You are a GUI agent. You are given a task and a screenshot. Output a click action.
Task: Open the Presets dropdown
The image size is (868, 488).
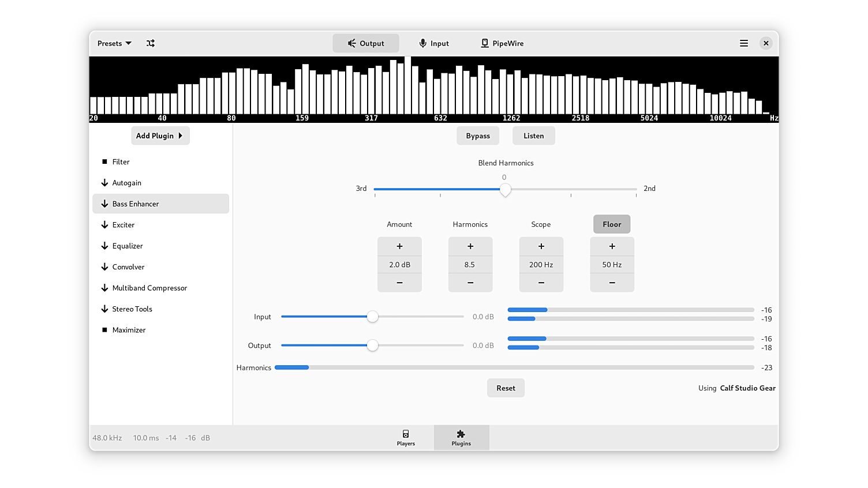click(114, 43)
